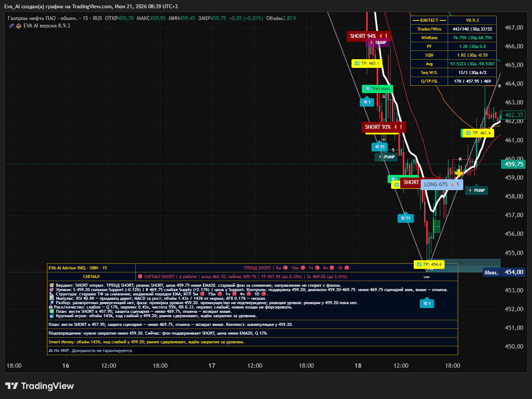Viewport: 532px width, 399px height.
Task: Select the TP: 461.4 label
Action: coord(478,133)
